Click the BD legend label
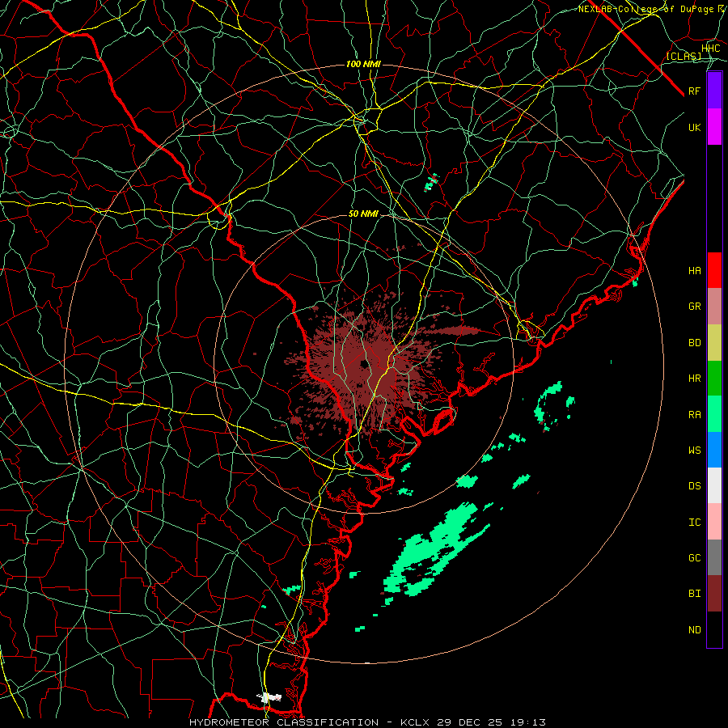 click(695, 343)
